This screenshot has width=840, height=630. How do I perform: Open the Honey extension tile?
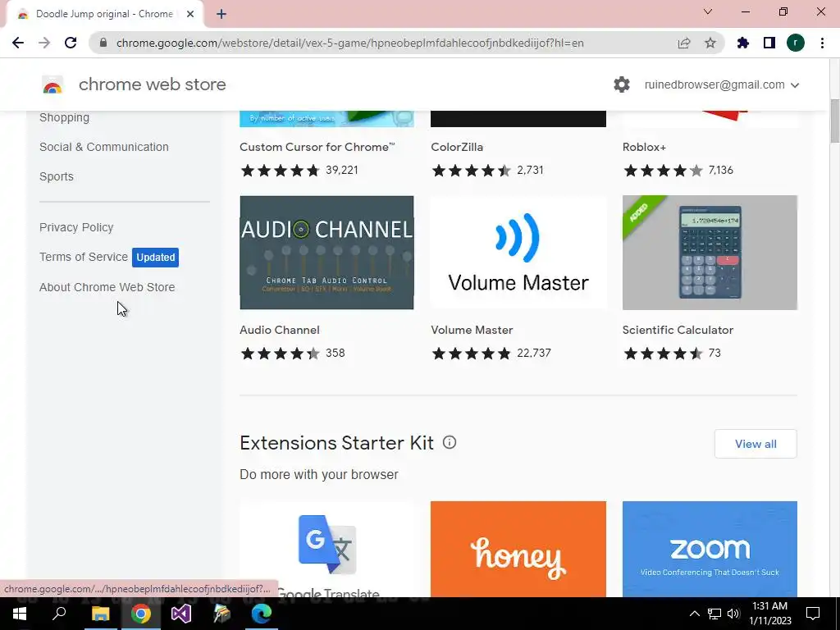[x=518, y=549]
